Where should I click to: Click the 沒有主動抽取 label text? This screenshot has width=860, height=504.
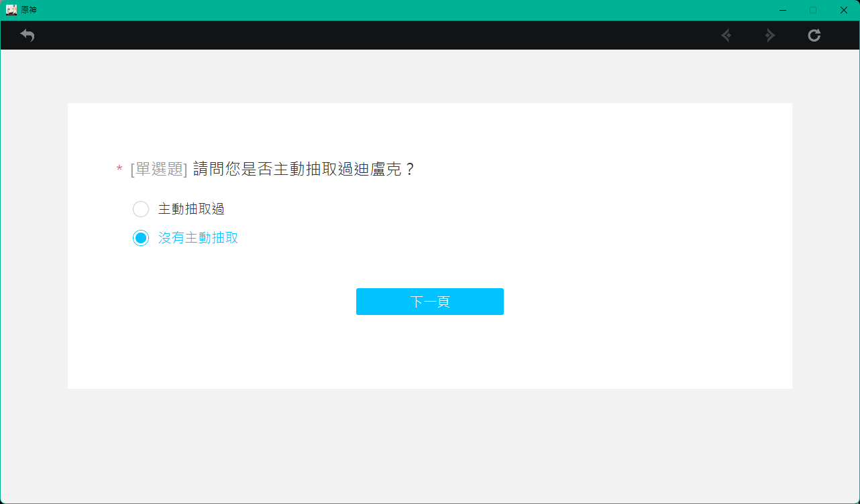point(198,238)
